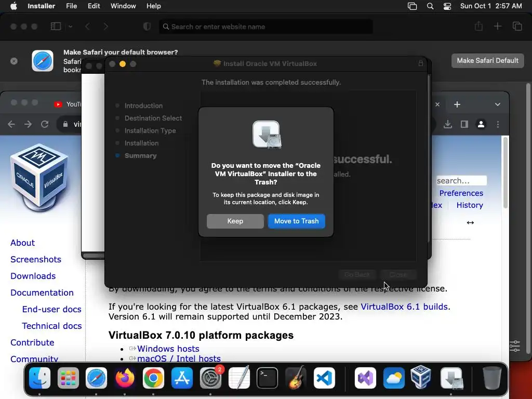Click Chrome downloads icon
The image size is (532, 399).
point(448,124)
